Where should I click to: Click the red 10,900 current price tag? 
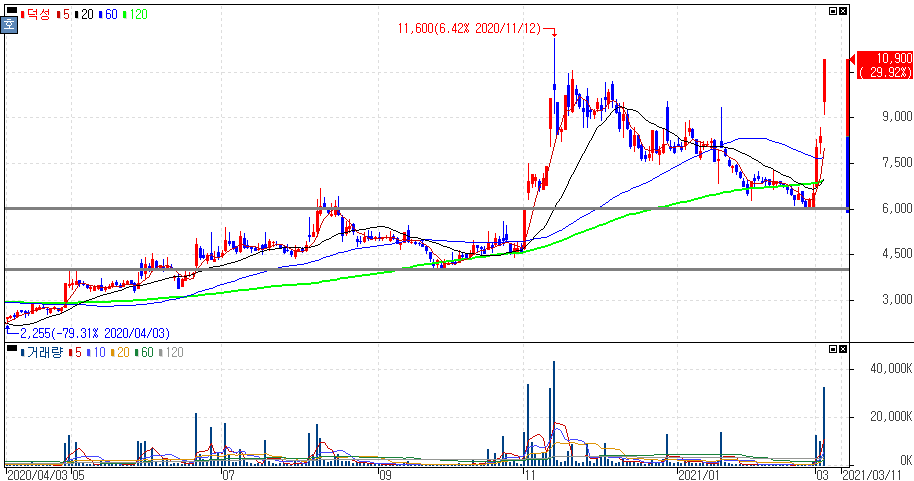pyautogui.click(x=885, y=65)
